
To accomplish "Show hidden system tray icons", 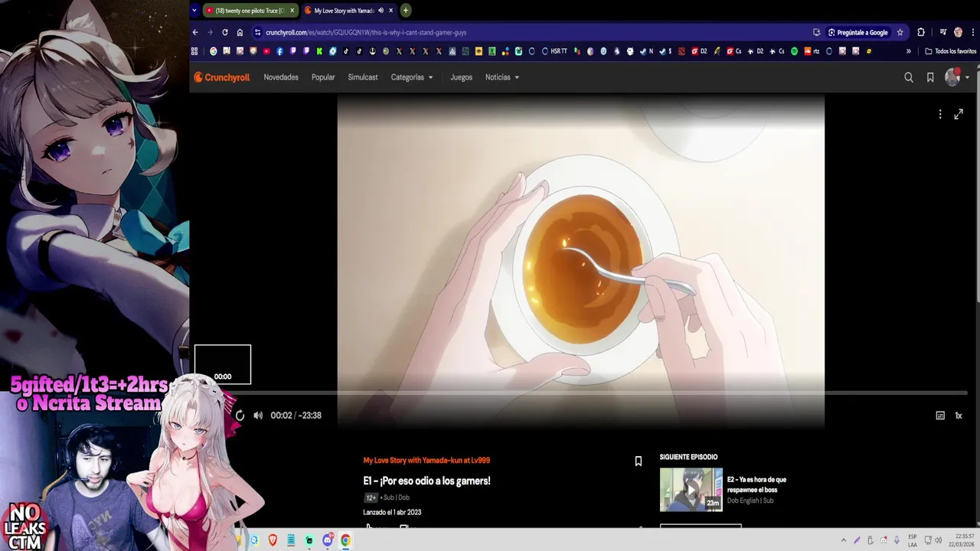I will 844,540.
